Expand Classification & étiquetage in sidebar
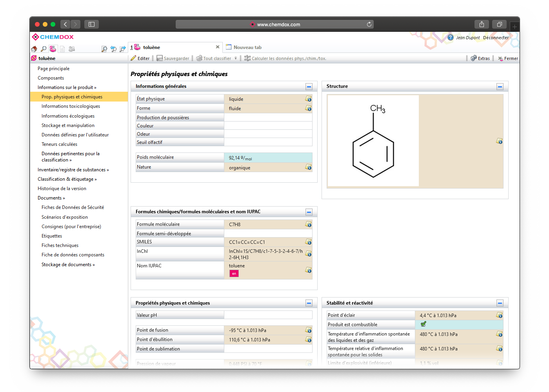The image size is (549, 392). tap(67, 179)
